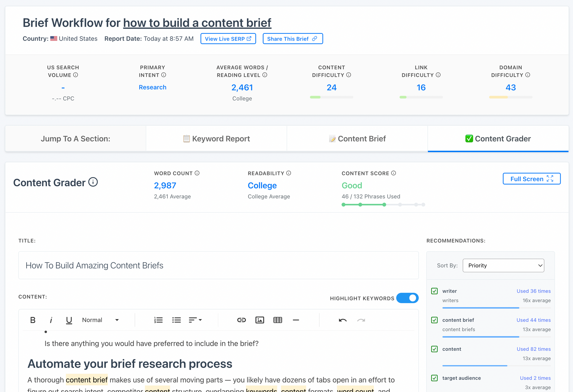Toggle italic formatting in the editor
The width and height of the screenshot is (573, 392).
click(x=51, y=320)
